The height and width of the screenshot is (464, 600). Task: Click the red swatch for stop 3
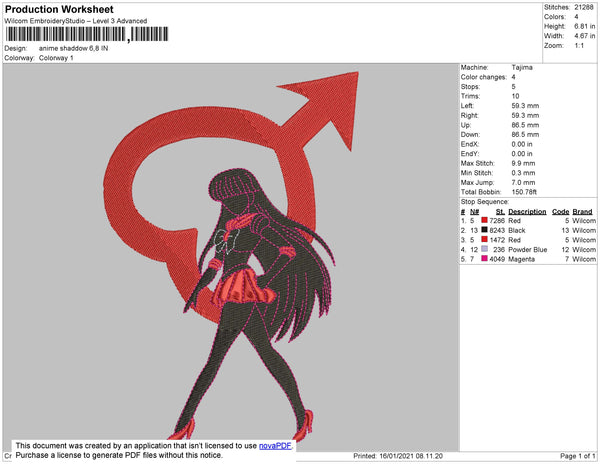484,239
